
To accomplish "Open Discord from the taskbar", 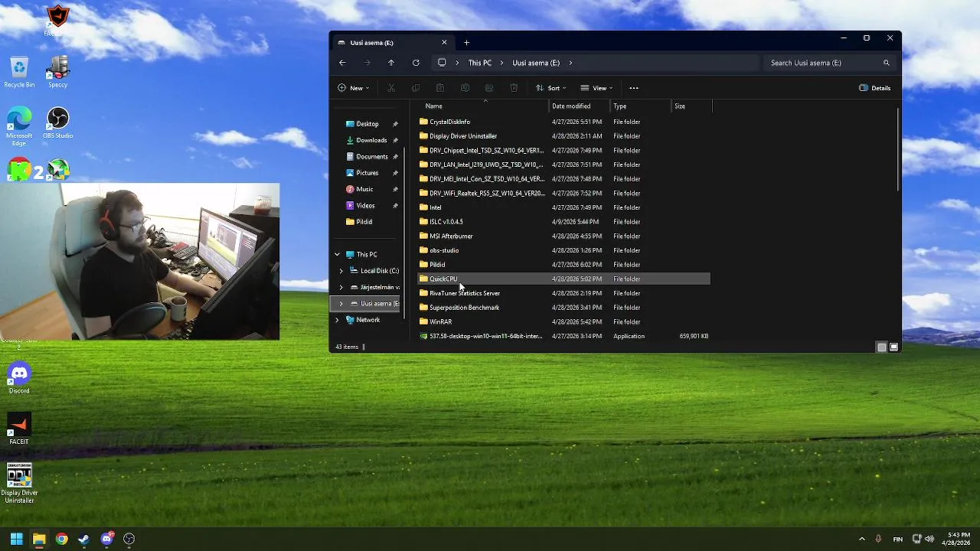I will (x=106, y=539).
